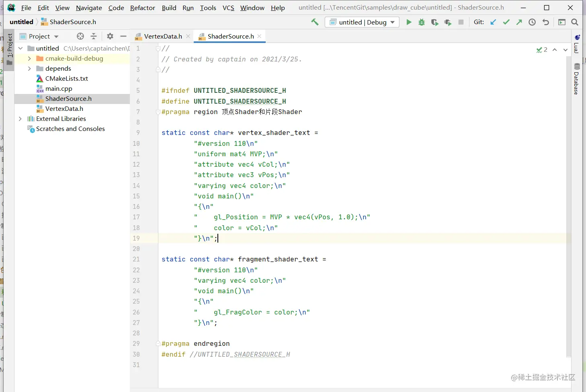This screenshot has height=392, width=586.
Task: Expand the depends folder
Action: 29,68
